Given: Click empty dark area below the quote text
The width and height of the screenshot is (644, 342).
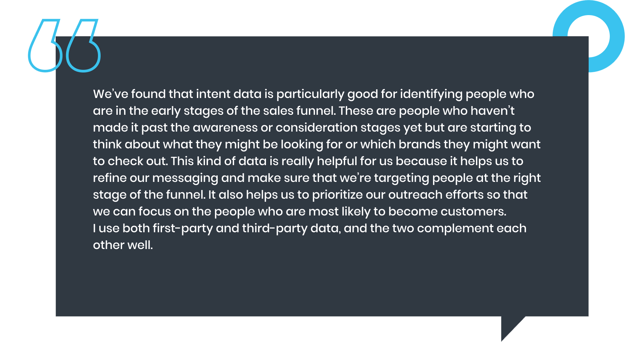Looking at the screenshot, I should coord(322,285).
